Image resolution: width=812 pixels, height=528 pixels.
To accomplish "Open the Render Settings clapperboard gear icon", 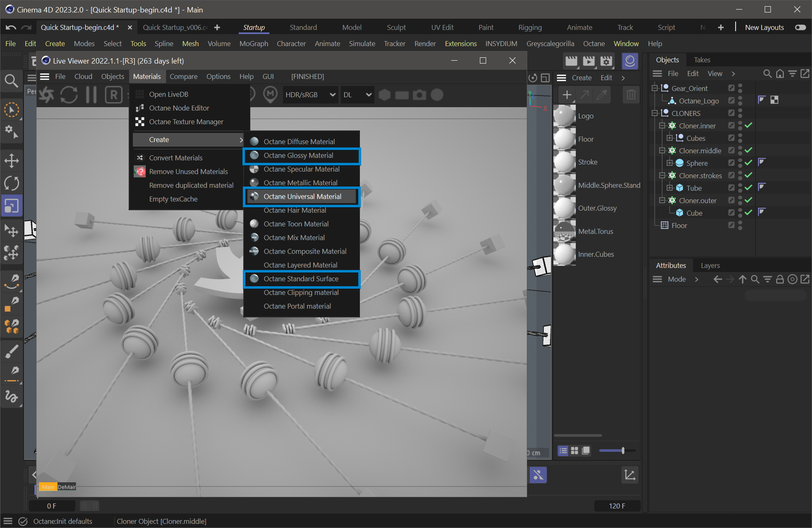I will 606,61.
